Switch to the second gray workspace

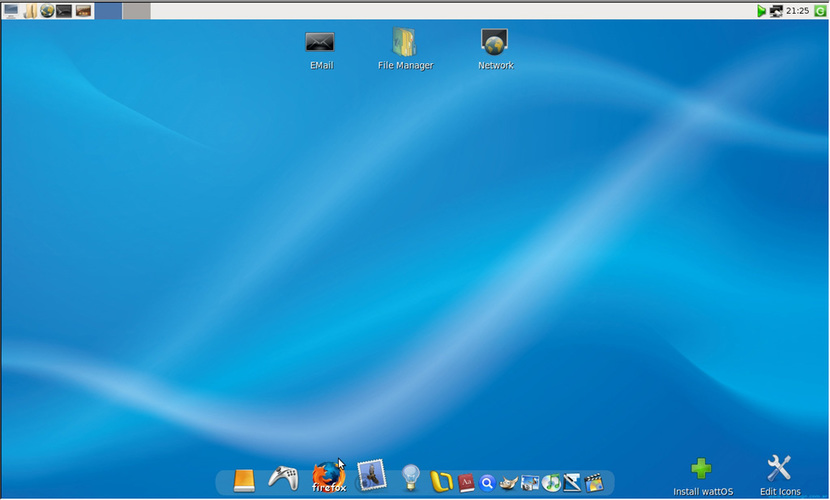[x=136, y=11]
